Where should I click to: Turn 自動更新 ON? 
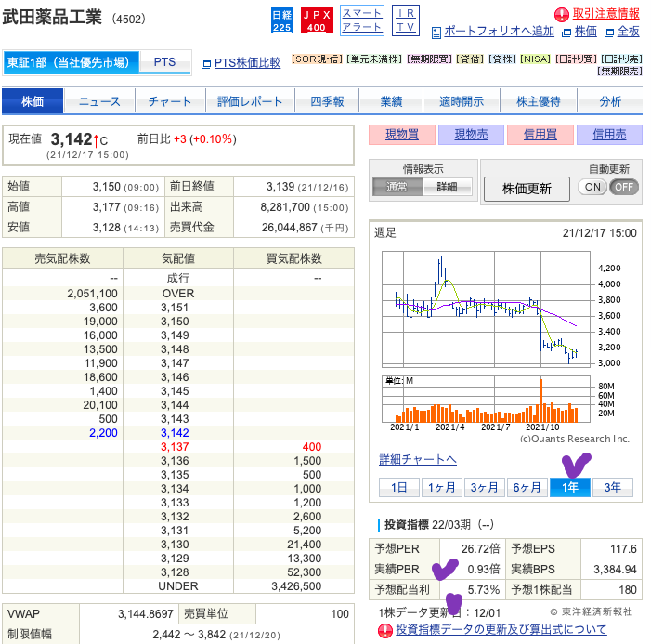point(592,187)
